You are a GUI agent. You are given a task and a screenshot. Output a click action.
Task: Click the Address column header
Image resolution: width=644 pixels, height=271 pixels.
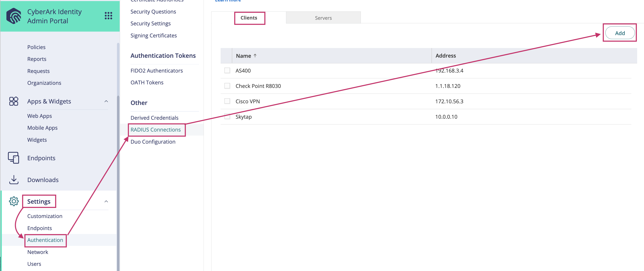click(x=445, y=56)
